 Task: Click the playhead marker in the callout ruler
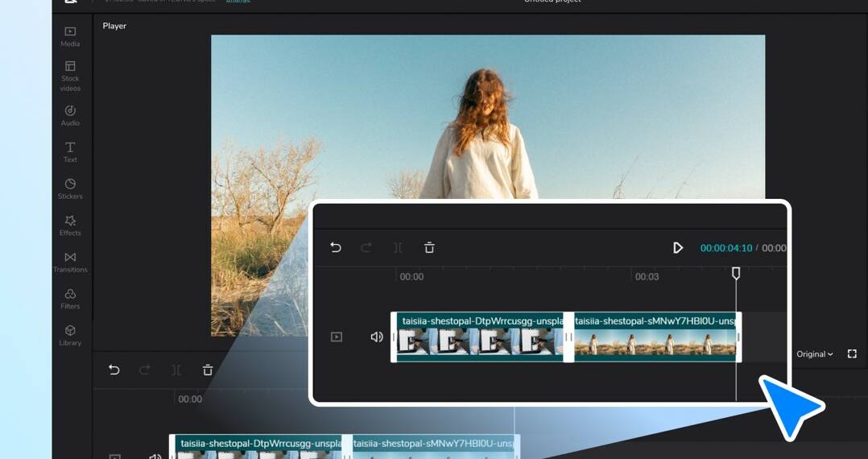[736, 273]
